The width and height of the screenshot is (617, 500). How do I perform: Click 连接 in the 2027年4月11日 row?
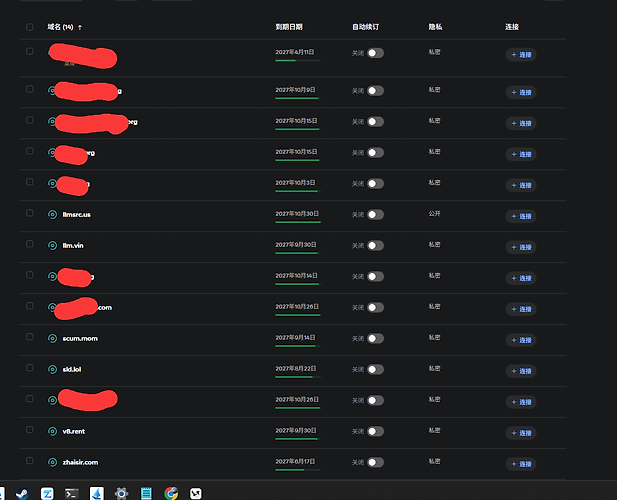(521, 55)
